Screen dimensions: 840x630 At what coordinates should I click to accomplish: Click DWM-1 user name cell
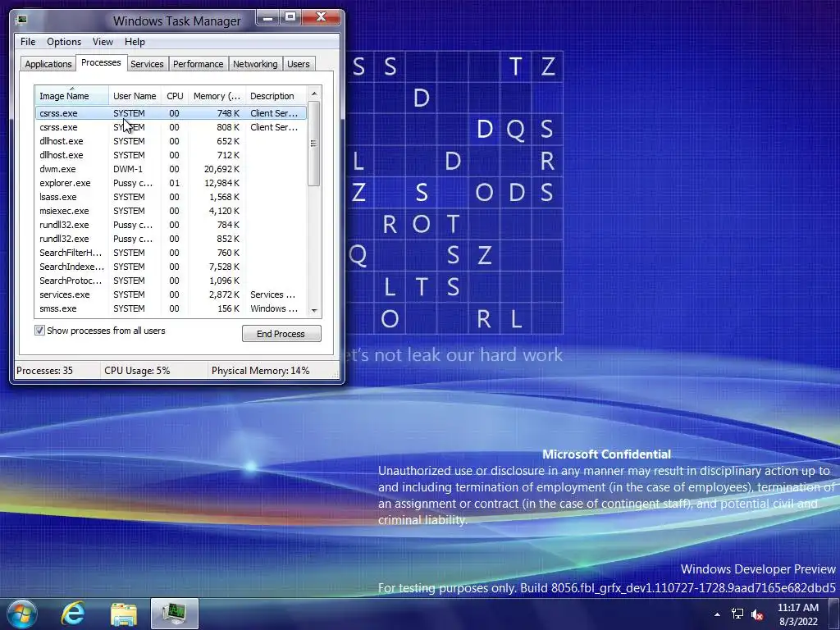coord(128,169)
